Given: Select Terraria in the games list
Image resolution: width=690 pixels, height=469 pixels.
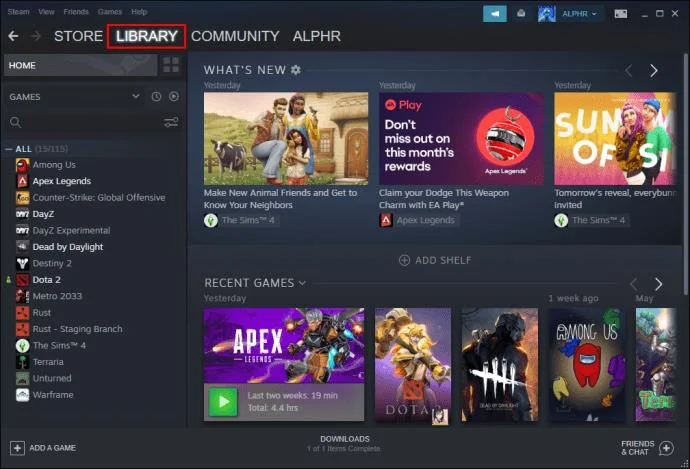Looking at the screenshot, I should 48,362.
